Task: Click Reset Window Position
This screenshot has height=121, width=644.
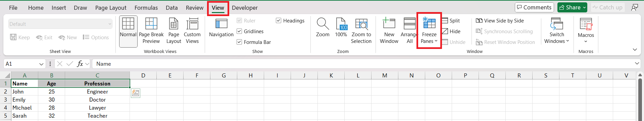Action: click(x=505, y=42)
